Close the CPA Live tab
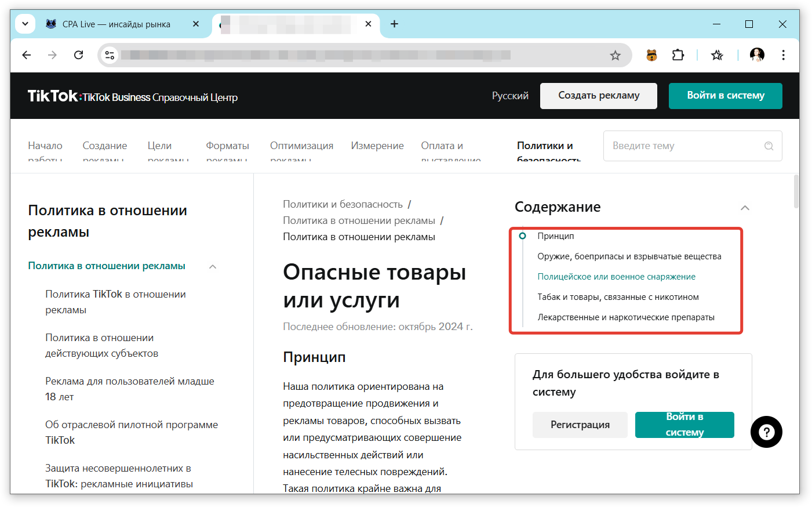This screenshot has height=507, width=812. 196,24
